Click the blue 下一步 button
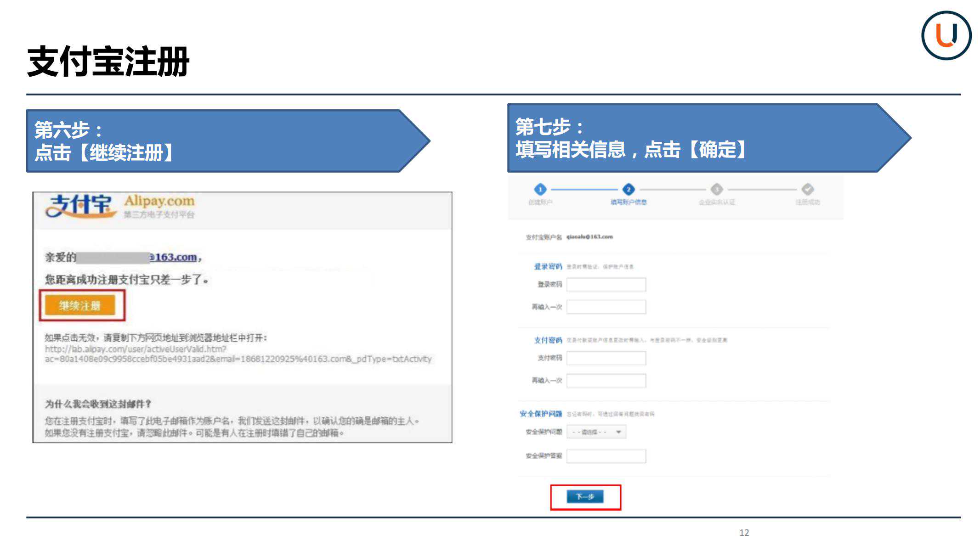 click(585, 496)
